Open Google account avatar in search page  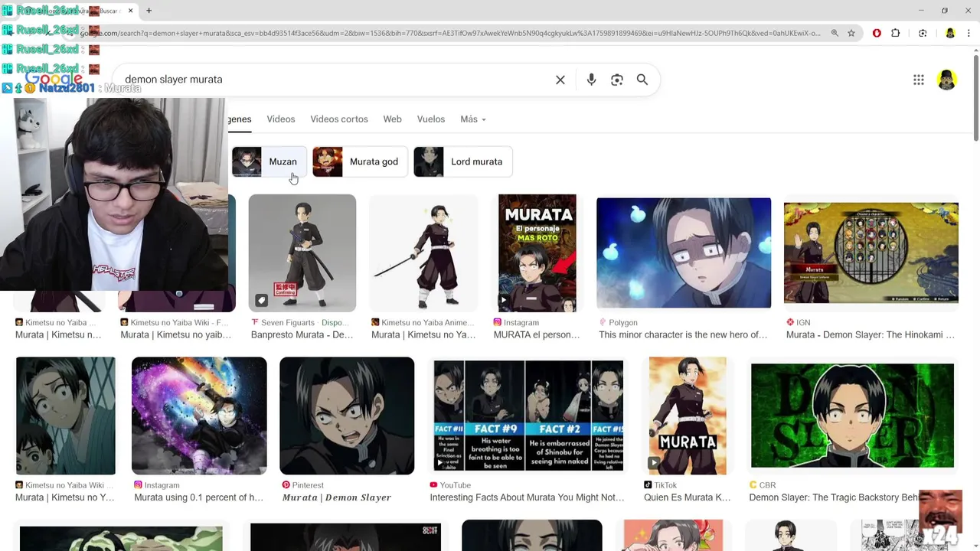[x=947, y=80]
